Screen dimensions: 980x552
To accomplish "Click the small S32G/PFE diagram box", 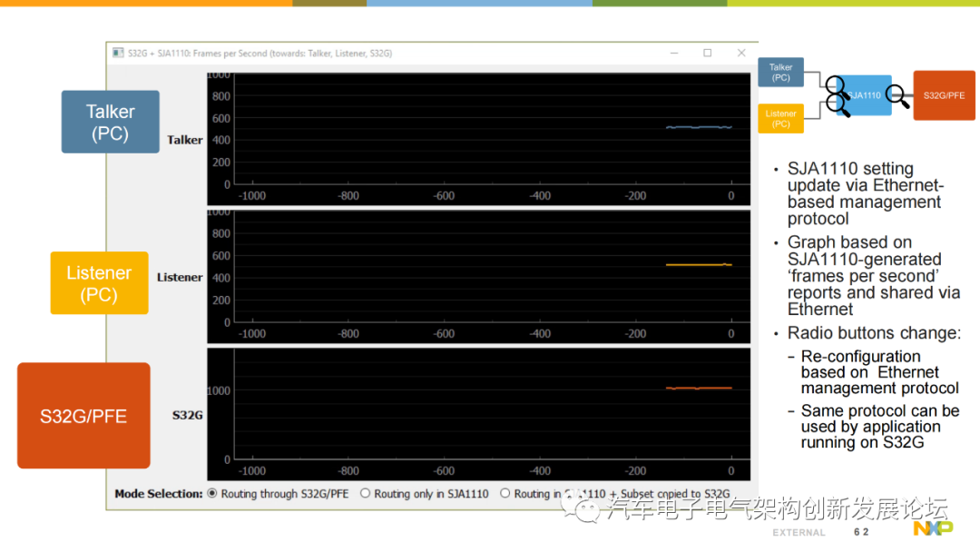I will coord(944,95).
